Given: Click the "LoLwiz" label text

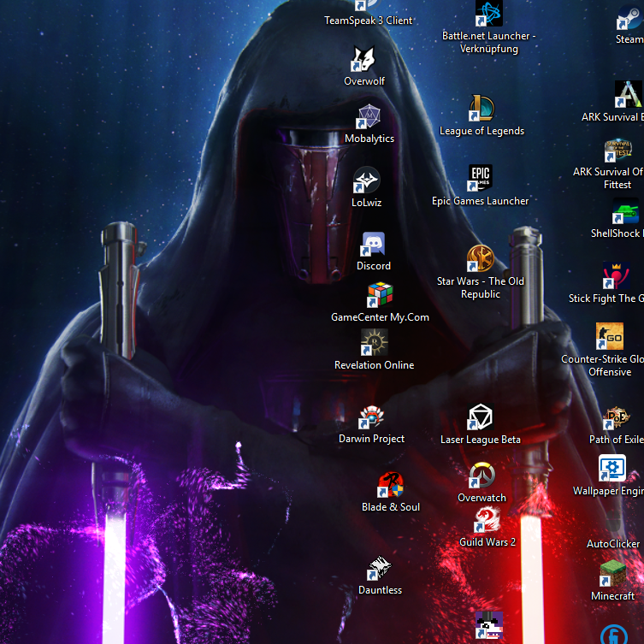Looking at the screenshot, I should point(366,203).
